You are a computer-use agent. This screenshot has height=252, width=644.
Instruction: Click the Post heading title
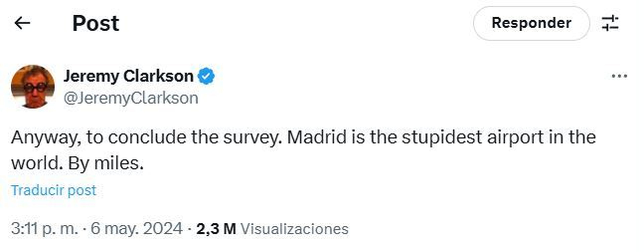(x=96, y=23)
